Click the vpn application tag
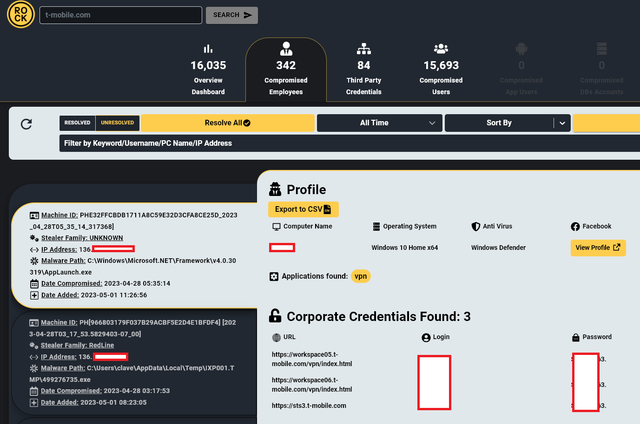Screen dimensions: 640x424 coord(360,276)
